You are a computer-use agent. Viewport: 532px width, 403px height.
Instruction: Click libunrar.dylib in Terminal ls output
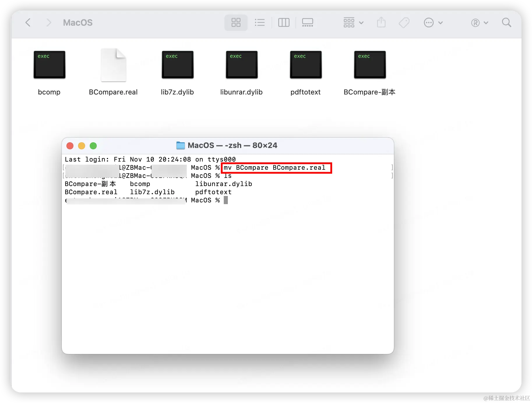click(x=224, y=184)
